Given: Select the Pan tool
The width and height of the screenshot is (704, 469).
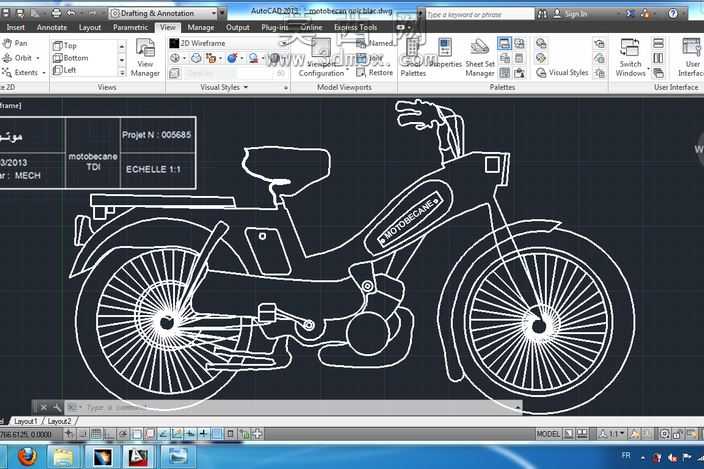Looking at the screenshot, I should (15, 44).
